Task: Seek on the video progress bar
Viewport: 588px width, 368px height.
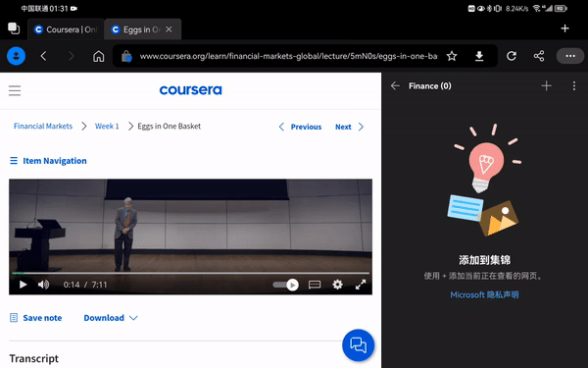Action: pos(190,273)
